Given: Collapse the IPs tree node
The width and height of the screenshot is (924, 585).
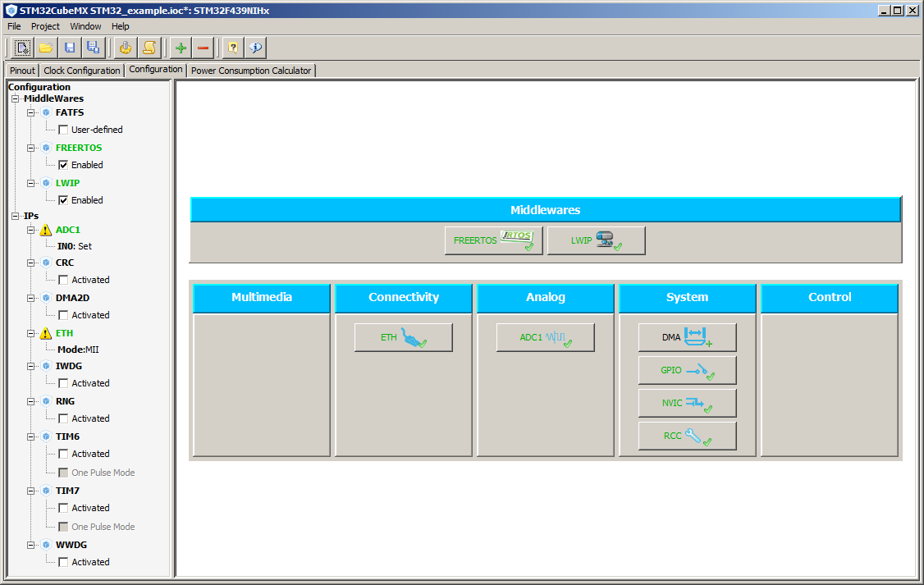Looking at the screenshot, I should coord(16,217).
